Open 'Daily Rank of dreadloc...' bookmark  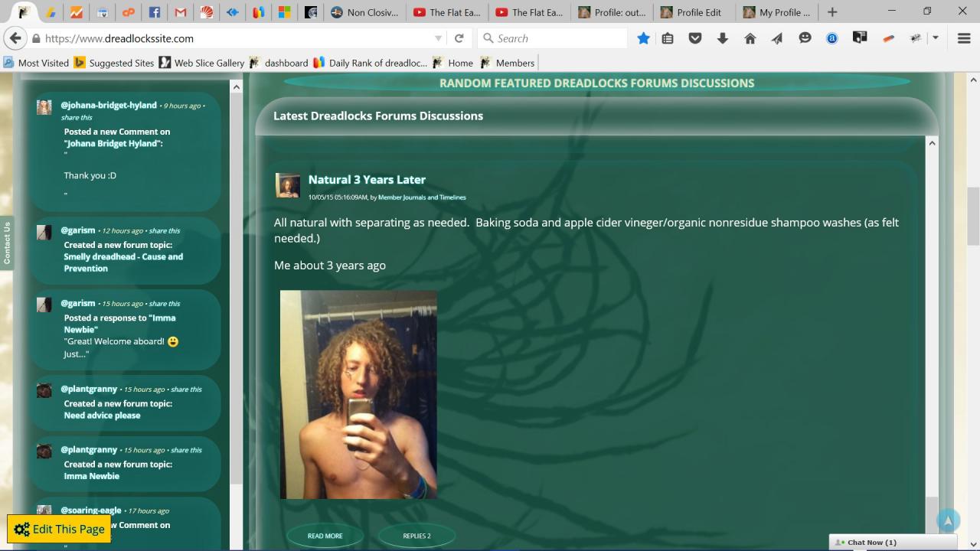click(x=370, y=63)
